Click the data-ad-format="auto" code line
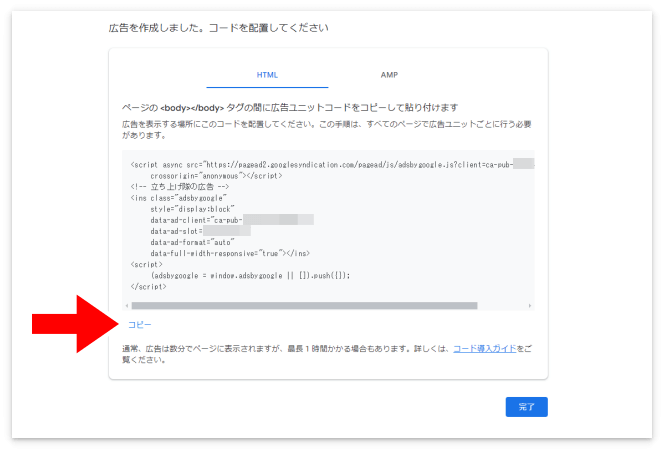This screenshot has width=664, height=451. click(x=192, y=242)
